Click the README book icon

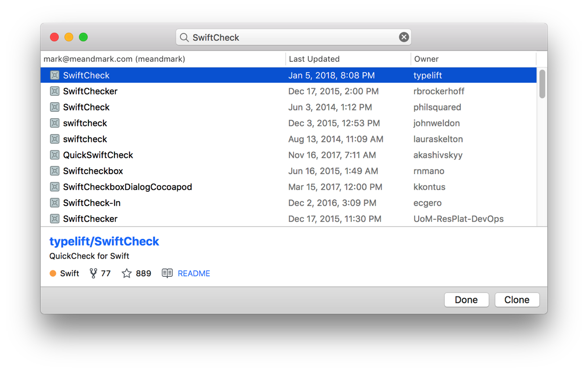[167, 273]
